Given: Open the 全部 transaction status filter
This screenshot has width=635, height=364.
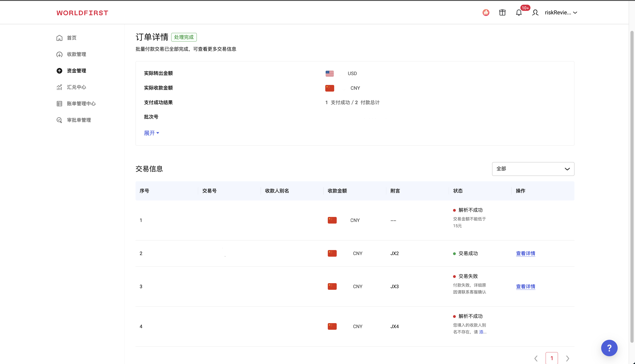Looking at the screenshot, I should coord(533,169).
